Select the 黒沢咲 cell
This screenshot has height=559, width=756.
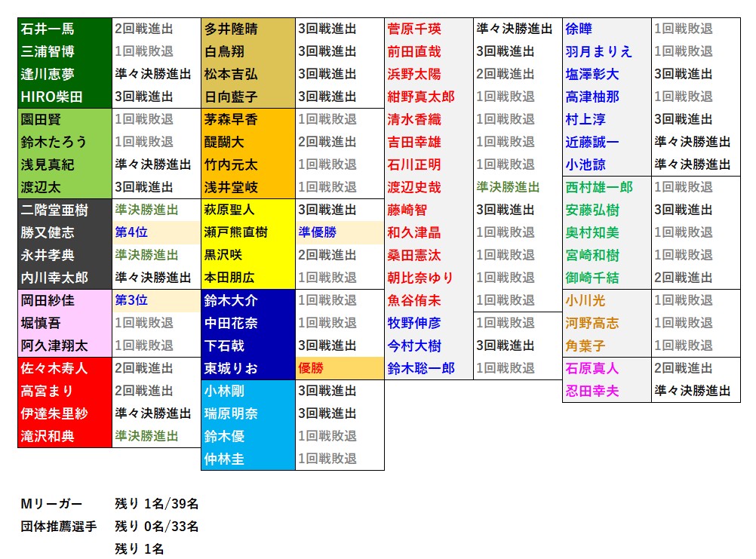pos(247,256)
